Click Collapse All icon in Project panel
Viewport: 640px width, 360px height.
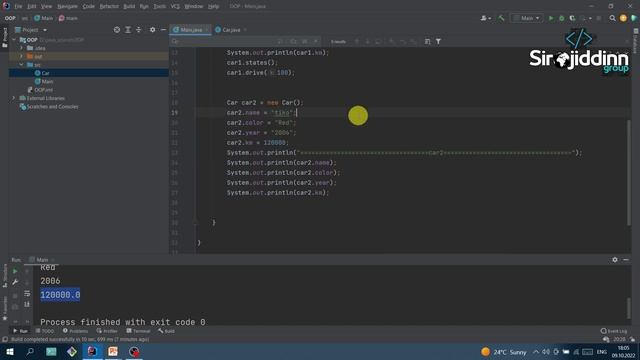pyautogui.click(x=138, y=30)
